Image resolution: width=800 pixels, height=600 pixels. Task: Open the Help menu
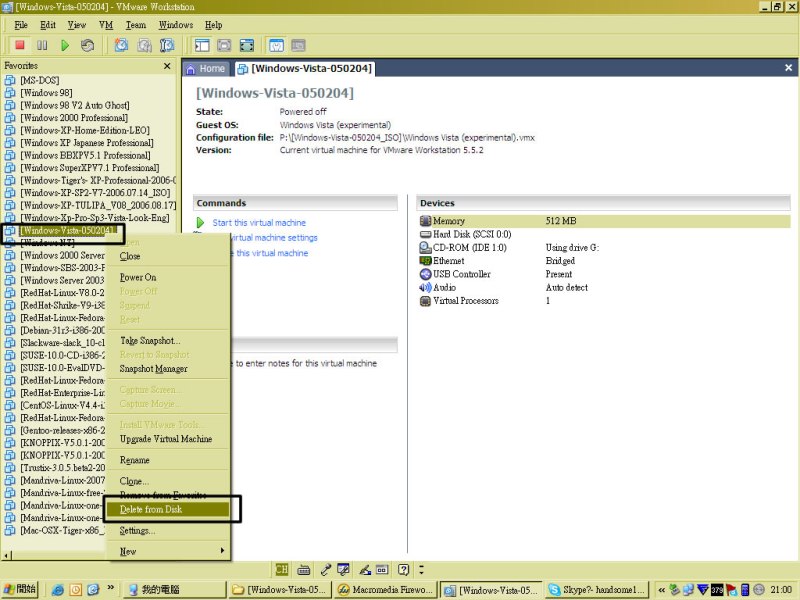click(213, 24)
